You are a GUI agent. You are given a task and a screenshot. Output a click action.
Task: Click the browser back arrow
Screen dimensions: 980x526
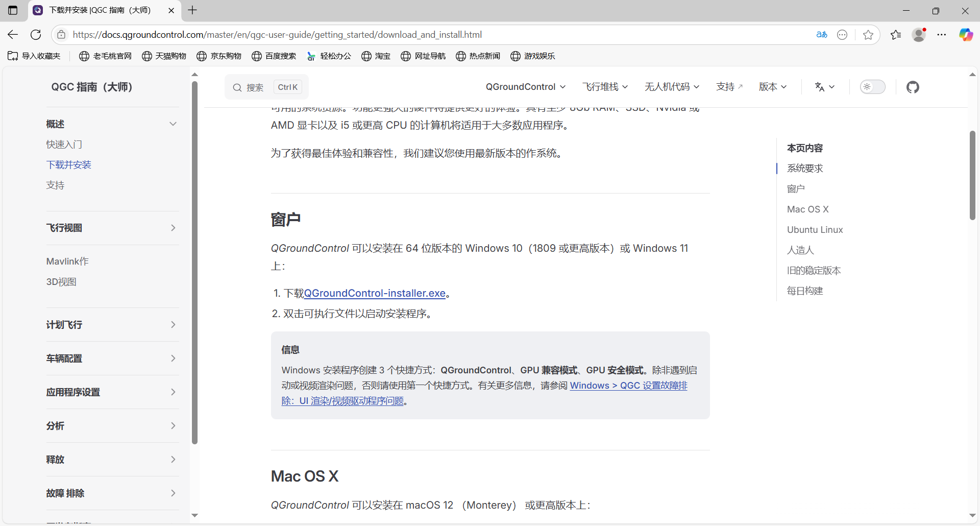tap(13, 35)
